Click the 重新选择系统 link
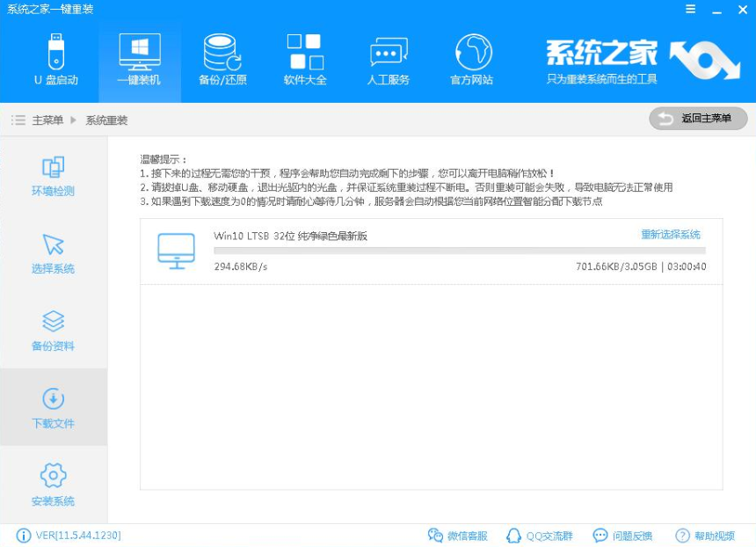The height and width of the screenshot is (547, 756). [671, 235]
